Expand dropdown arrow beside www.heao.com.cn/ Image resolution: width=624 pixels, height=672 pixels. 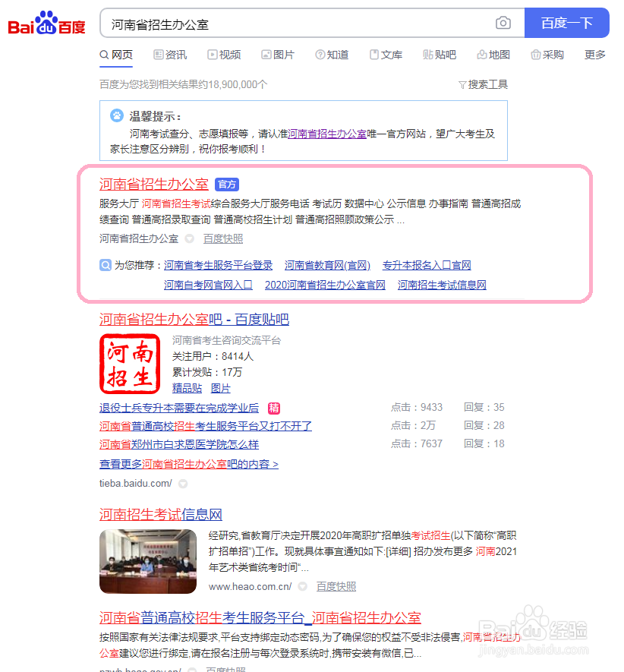coord(303,586)
